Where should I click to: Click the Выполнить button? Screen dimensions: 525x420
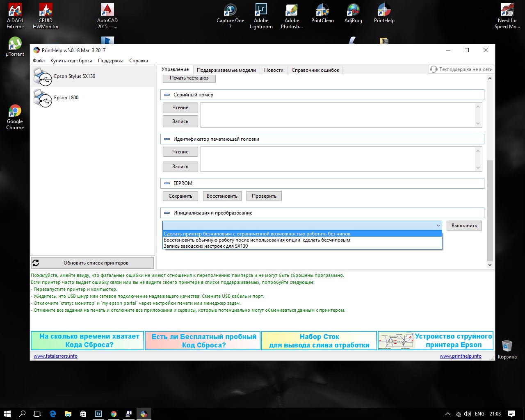464,226
